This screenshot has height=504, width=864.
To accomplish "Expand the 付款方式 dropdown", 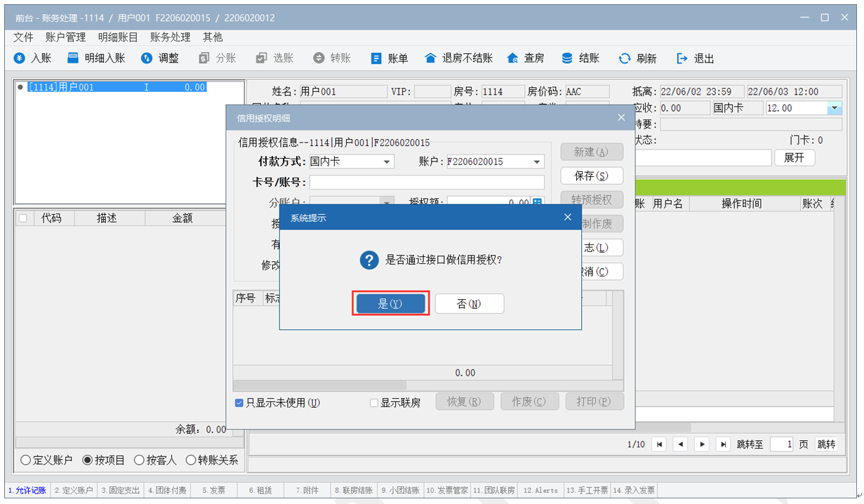I will point(387,162).
